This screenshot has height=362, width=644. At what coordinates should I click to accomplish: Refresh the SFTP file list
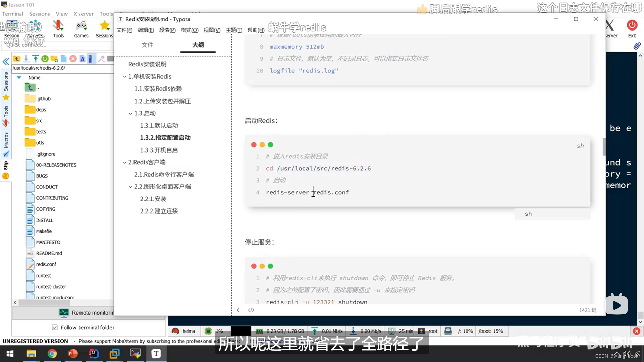tap(45, 59)
